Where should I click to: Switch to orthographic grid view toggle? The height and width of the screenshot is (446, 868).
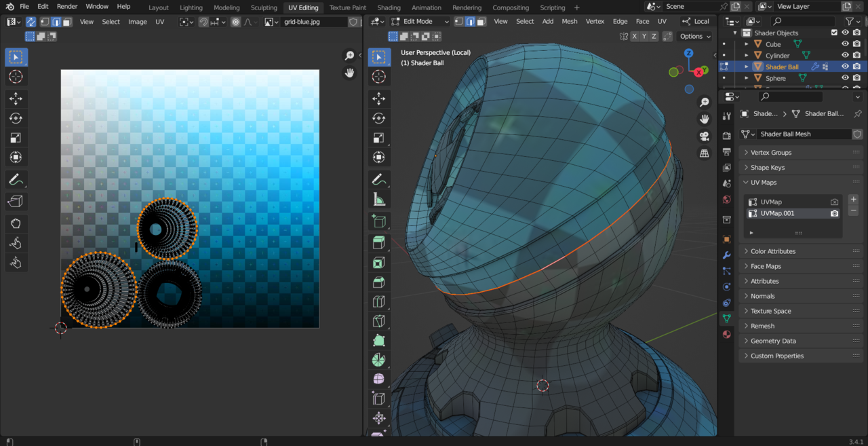point(705,153)
